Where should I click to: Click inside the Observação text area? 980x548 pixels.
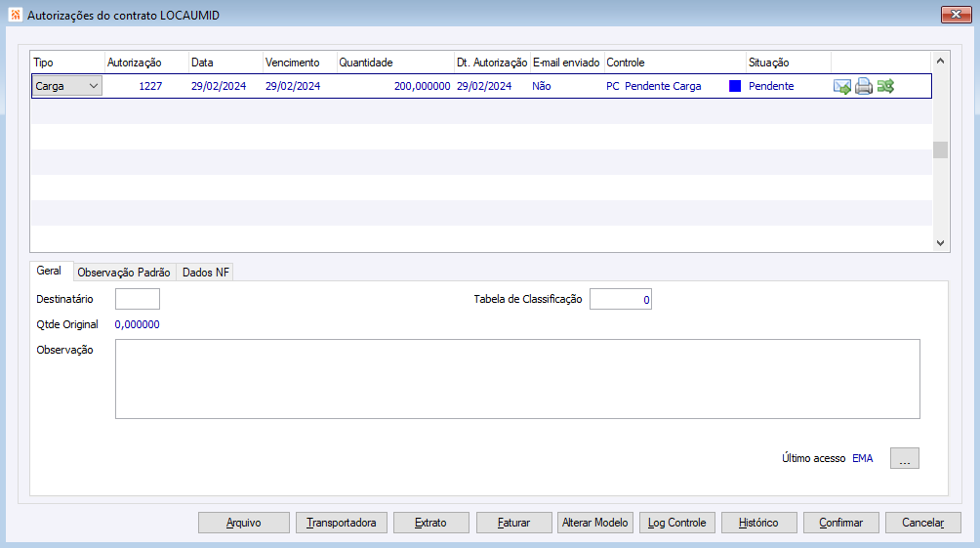tap(517, 379)
